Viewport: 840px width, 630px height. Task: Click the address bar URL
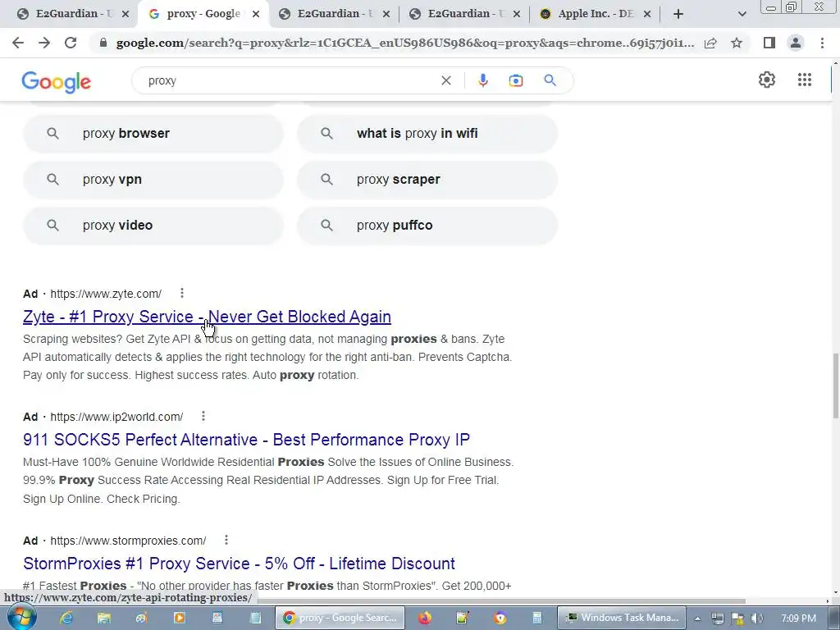click(405, 43)
